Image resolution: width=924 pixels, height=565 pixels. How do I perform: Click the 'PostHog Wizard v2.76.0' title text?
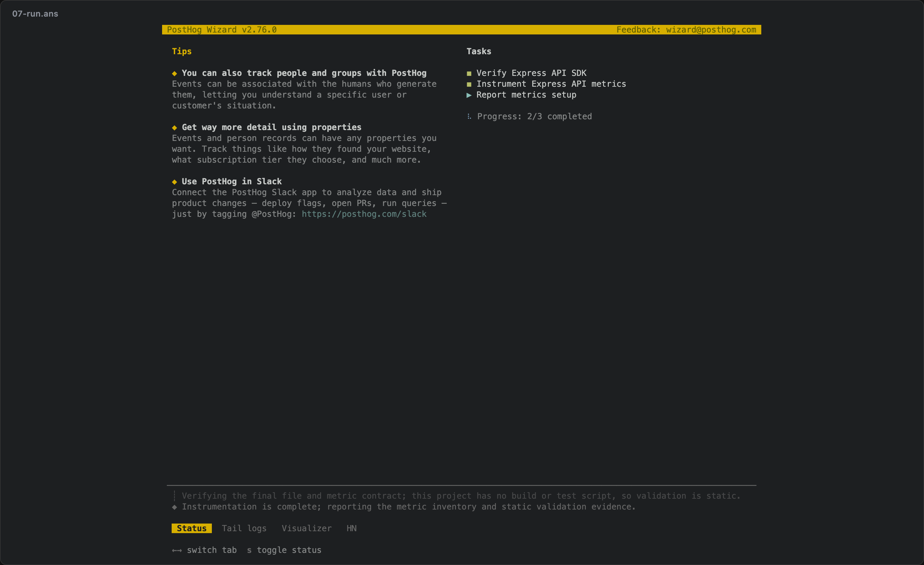click(x=222, y=30)
